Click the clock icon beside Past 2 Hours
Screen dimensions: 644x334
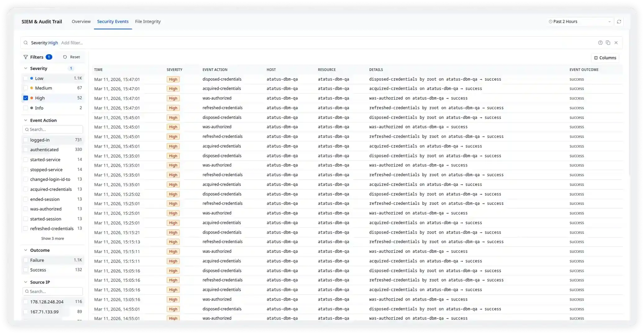550,21
